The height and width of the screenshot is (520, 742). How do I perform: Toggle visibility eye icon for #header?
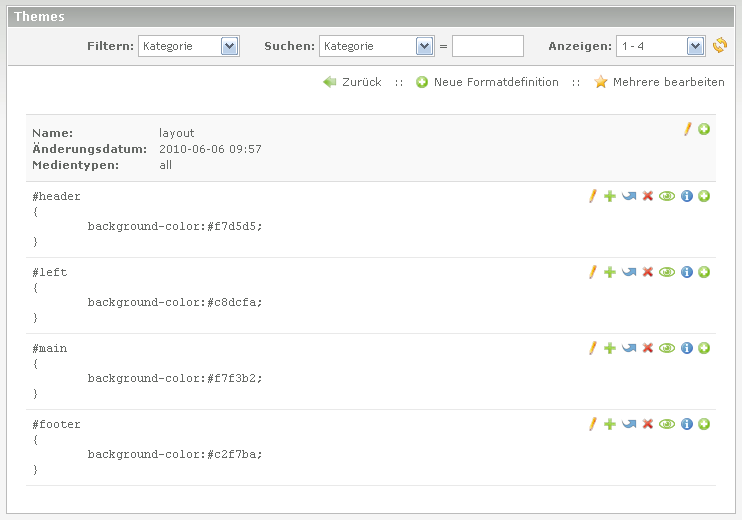[667, 196]
